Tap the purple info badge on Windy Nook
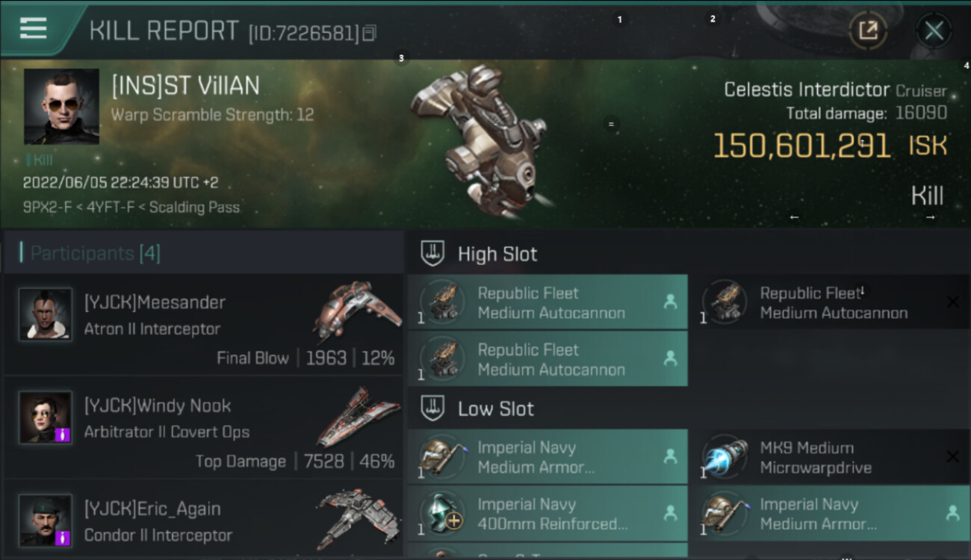 pos(63,434)
